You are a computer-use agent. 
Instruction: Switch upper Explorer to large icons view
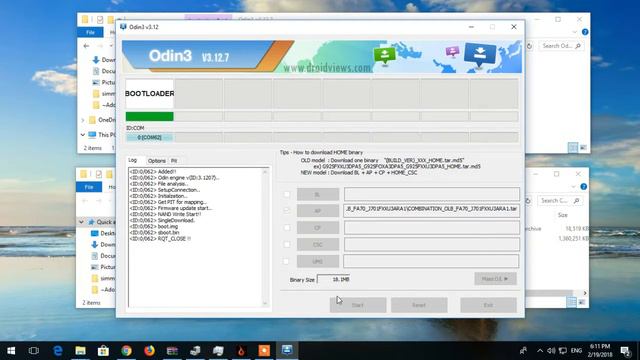[583, 148]
